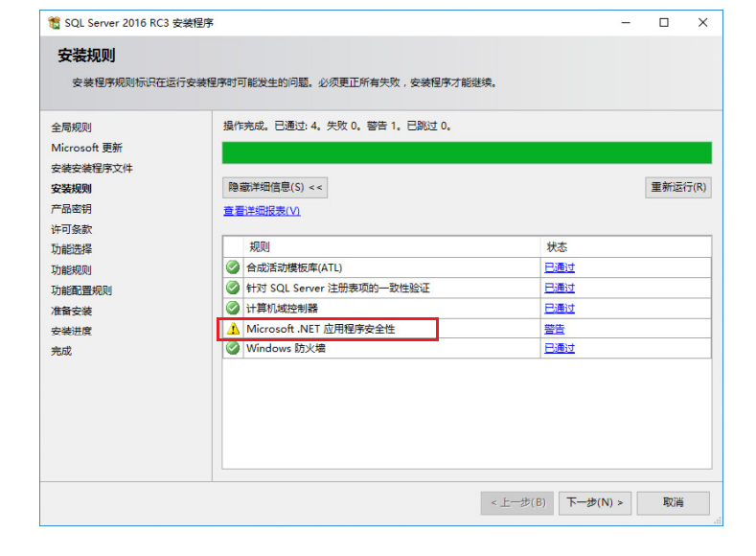
Task: Cancel setup with 取消 button
Action: tap(673, 503)
